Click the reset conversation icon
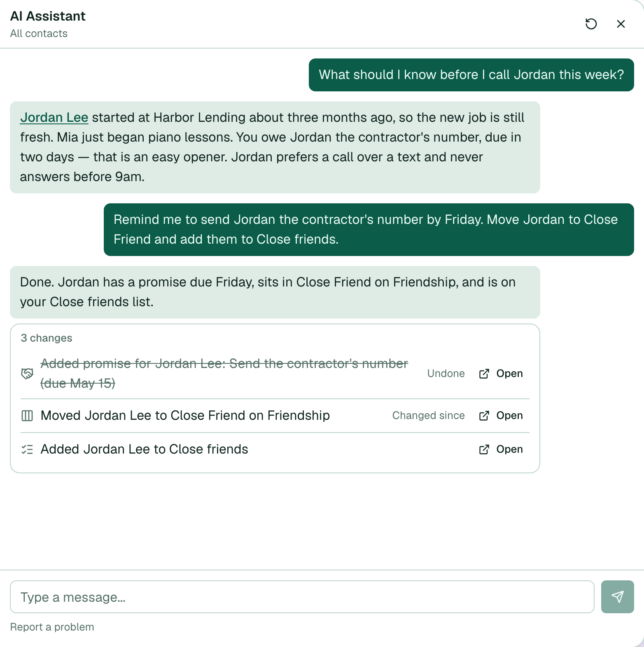 point(591,24)
